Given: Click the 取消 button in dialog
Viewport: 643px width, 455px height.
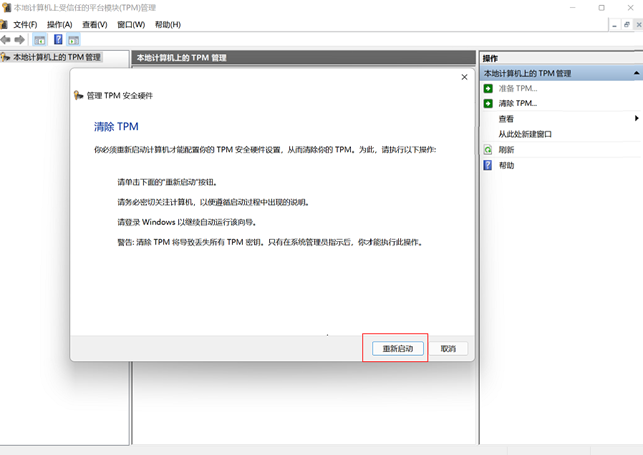Looking at the screenshot, I should coord(447,348).
